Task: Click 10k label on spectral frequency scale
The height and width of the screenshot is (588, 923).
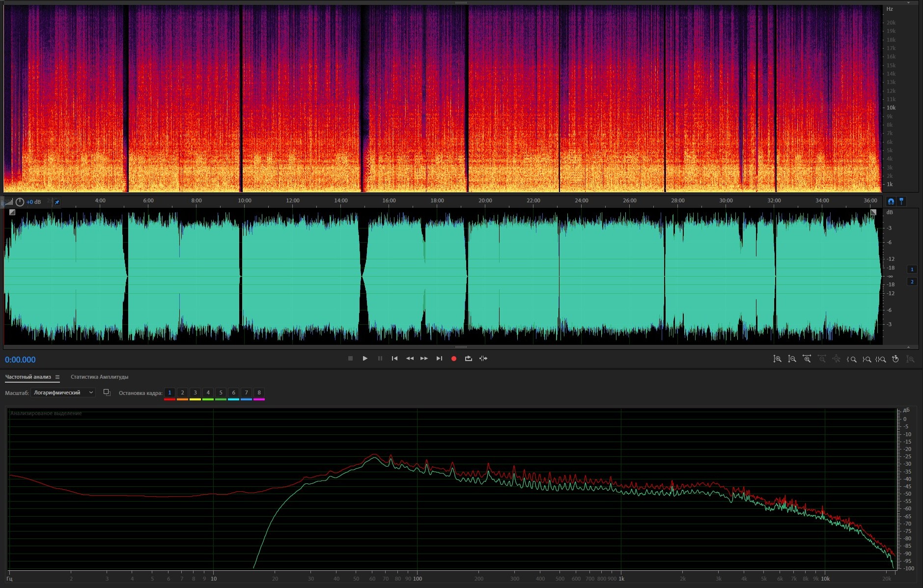Action: point(891,108)
